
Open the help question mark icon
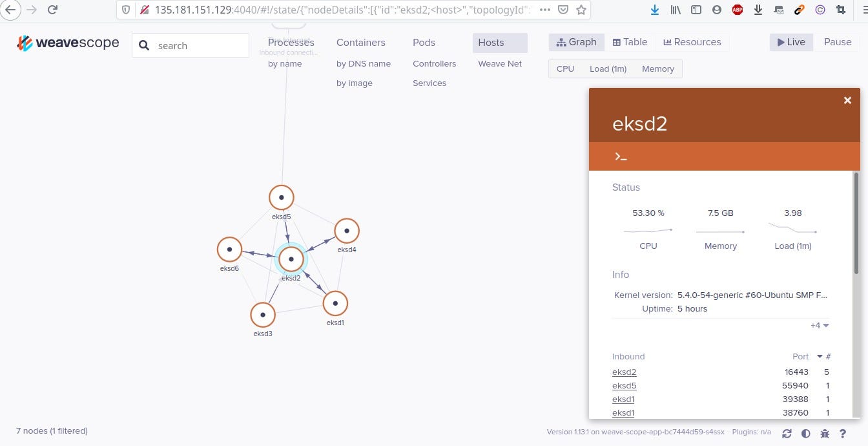(x=843, y=433)
